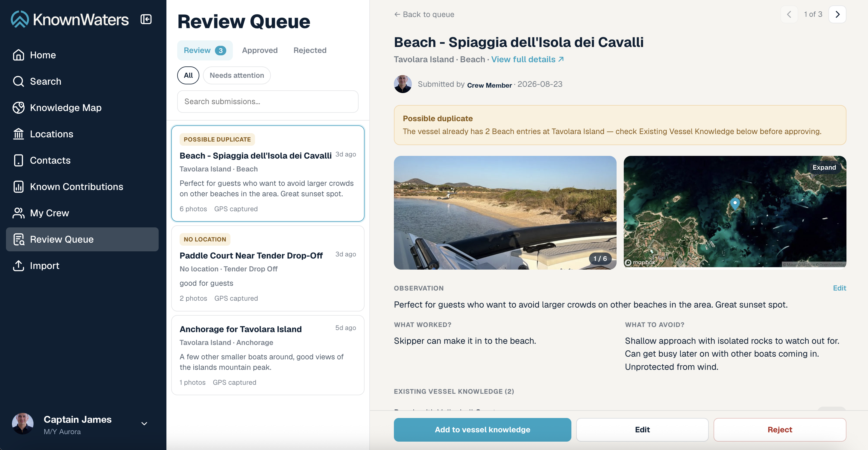Click the bottom Edit button

point(642,429)
